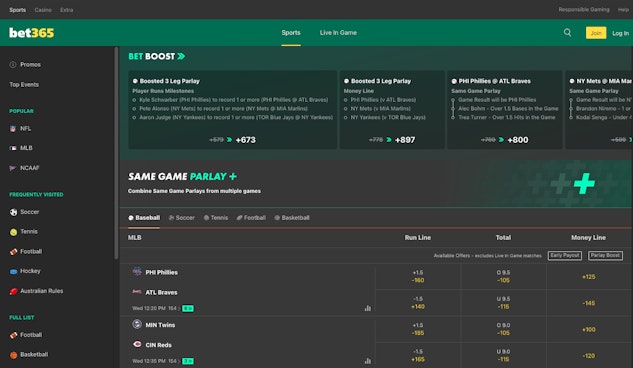Click the PHI Phillies team logo
Image resolution: width=633 pixels, height=368 pixels.
[x=137, y=272]
